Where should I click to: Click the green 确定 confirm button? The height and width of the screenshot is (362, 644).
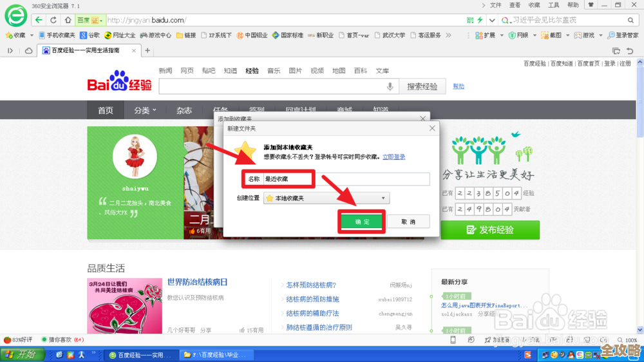point(362,222)
